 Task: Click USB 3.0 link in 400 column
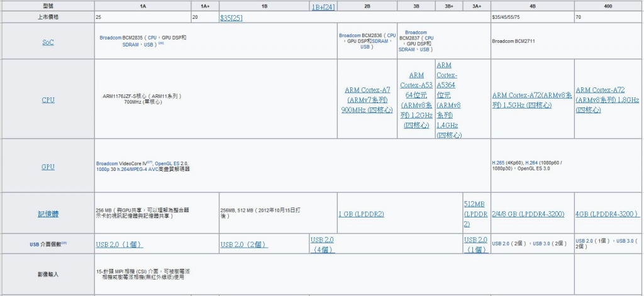(x=626, y=241)
